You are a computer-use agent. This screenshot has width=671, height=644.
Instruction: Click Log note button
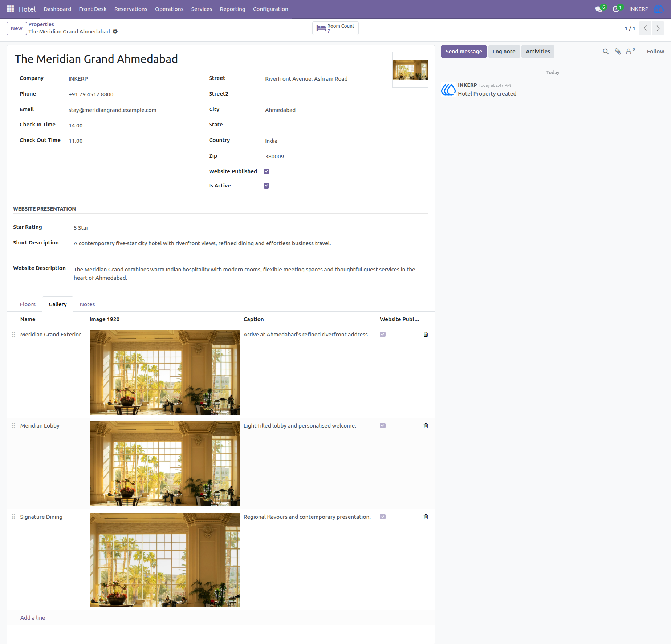pyautogui.click(x=504, y=52)
